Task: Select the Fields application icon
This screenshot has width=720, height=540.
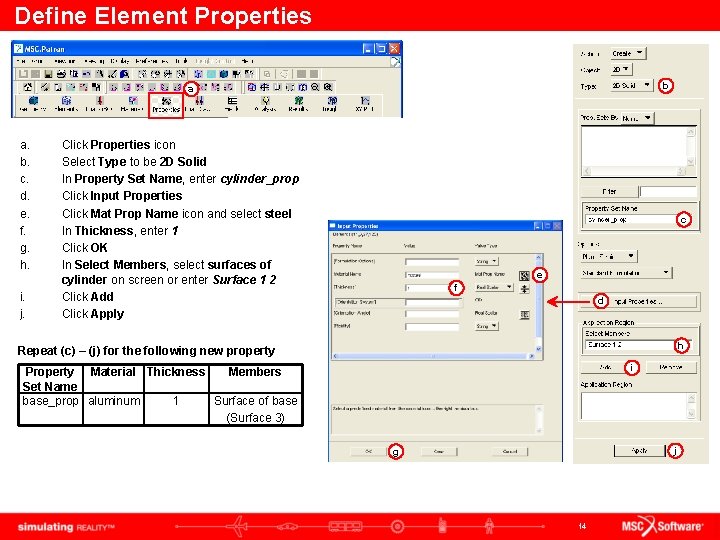Action: click(232, 104)
